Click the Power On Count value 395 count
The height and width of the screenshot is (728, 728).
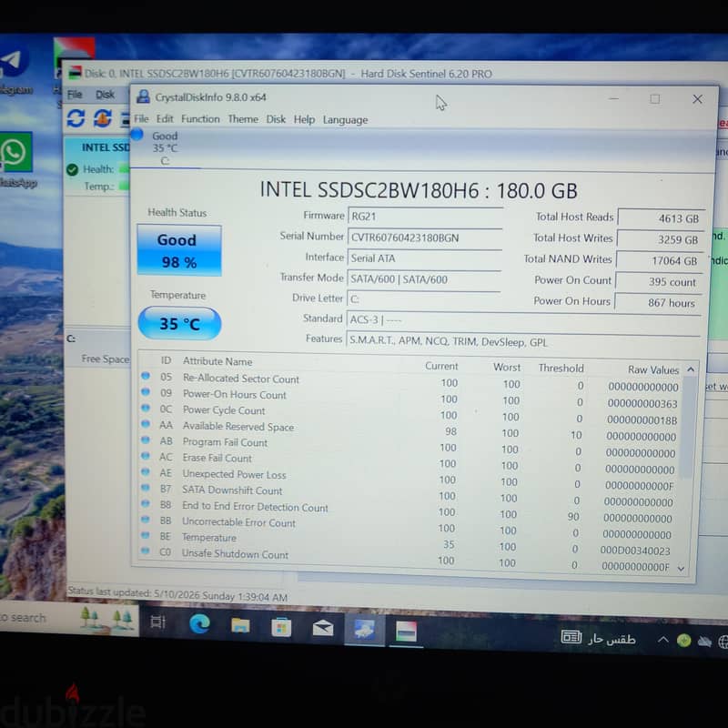coord(658,281)
